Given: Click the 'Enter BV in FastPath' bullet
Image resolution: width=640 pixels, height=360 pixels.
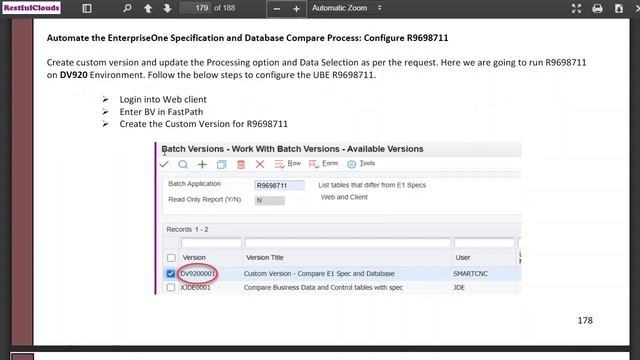Looking at the screenshot, I should pyautogui.click(x=161, y=112).
